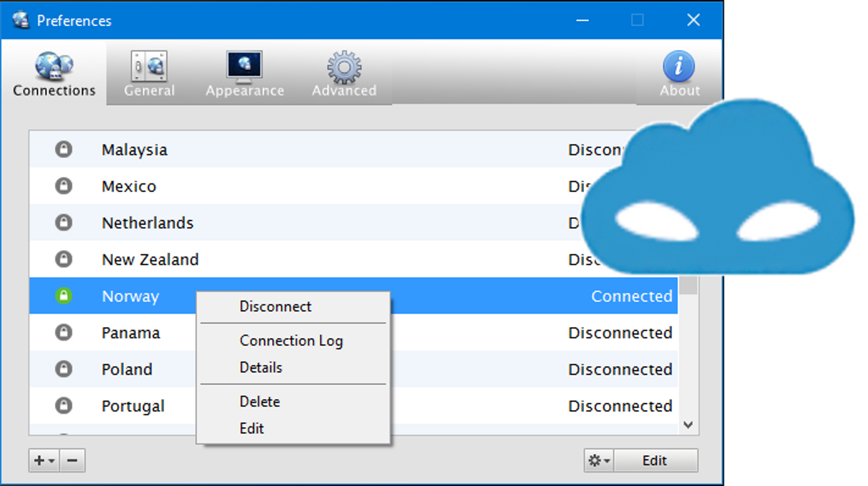Select the Panama connection name
Screen dimensions: 868x486
tap(131, 333)
